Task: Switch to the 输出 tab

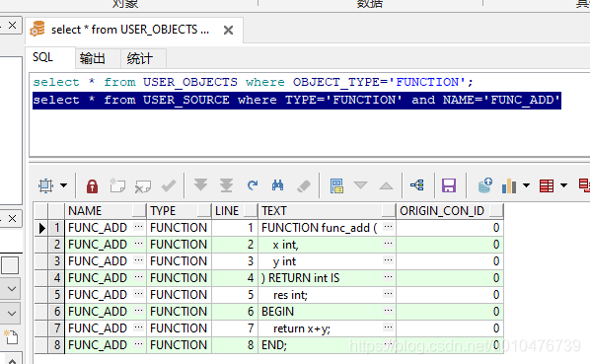Action: [98, 58]
